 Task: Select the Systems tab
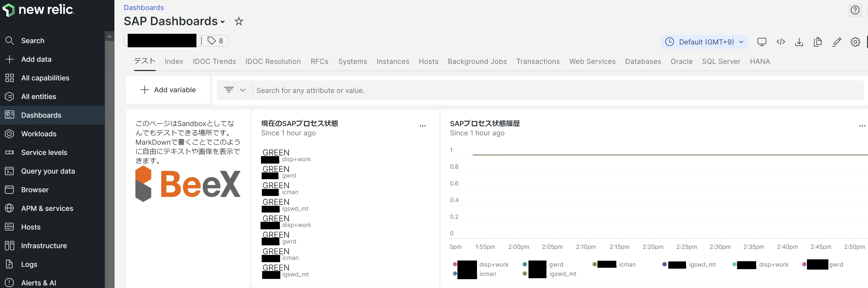[x=353, y=61]
